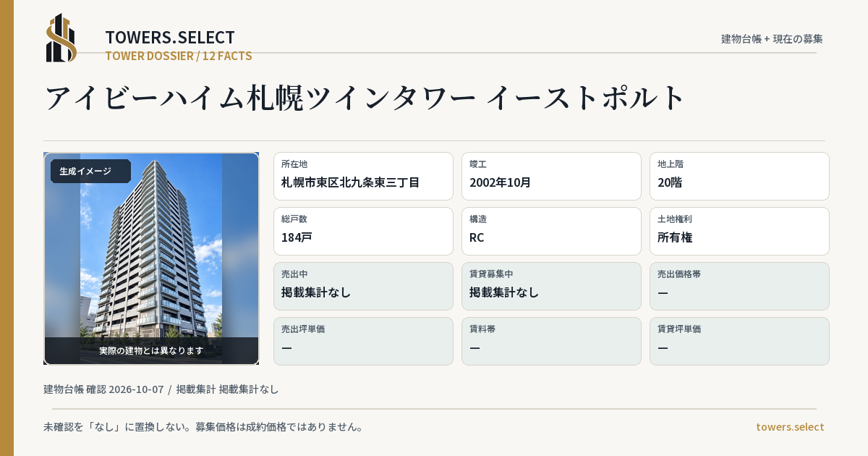The height and width of the screenshot is (456, 868).
Task: Open the towers.select footer link
Action: coord(790,427)
